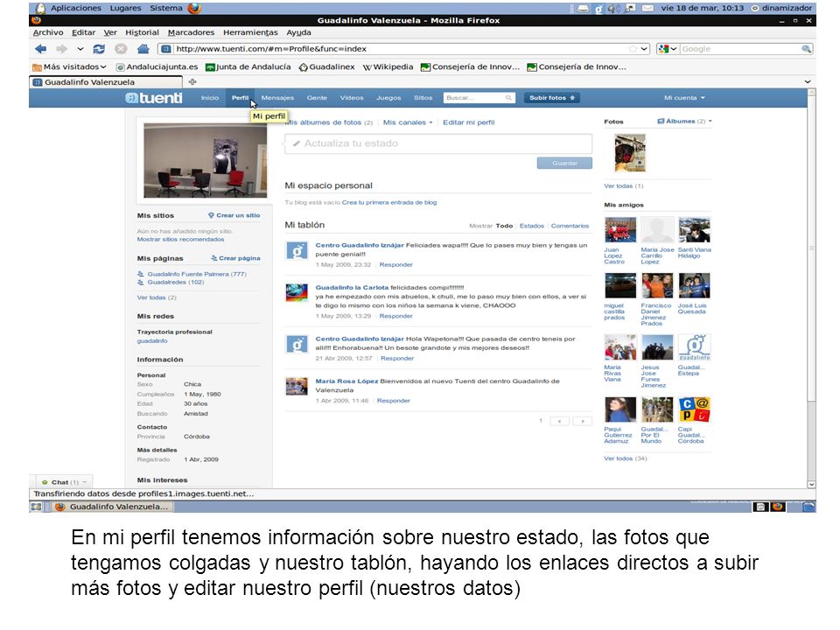This screenshot has height=630, width=840.
Task: Open Andaluciajunta.es bookmark
Action: [x=157, y=67]
